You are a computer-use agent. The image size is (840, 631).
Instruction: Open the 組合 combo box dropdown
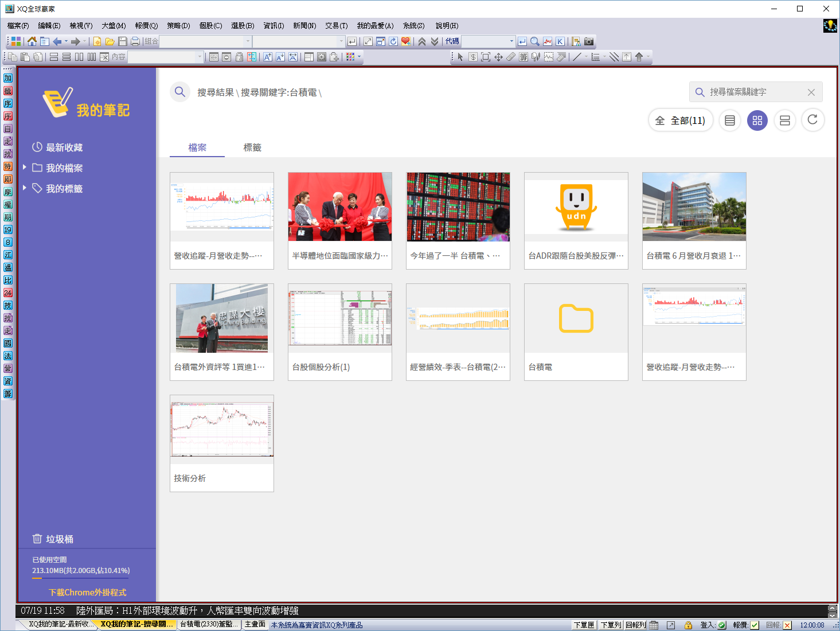[x=248, y=41]
